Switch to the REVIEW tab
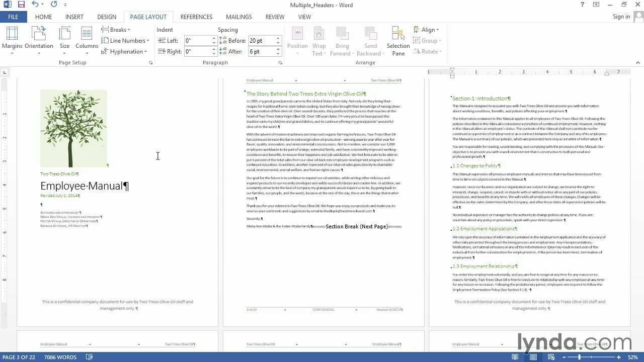 (275, 17)
